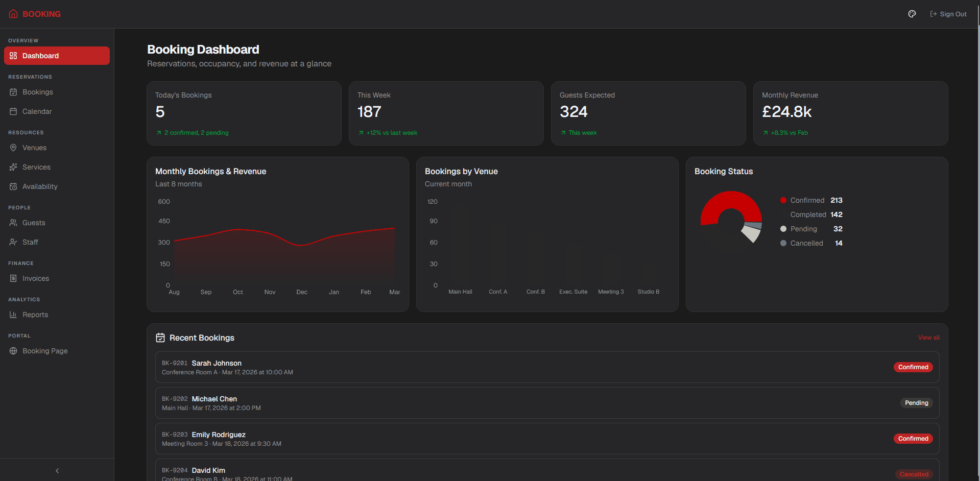Click the Cancelled legend swatch
The height and width of the screenshot is (481, 980).
pos(783,243)
